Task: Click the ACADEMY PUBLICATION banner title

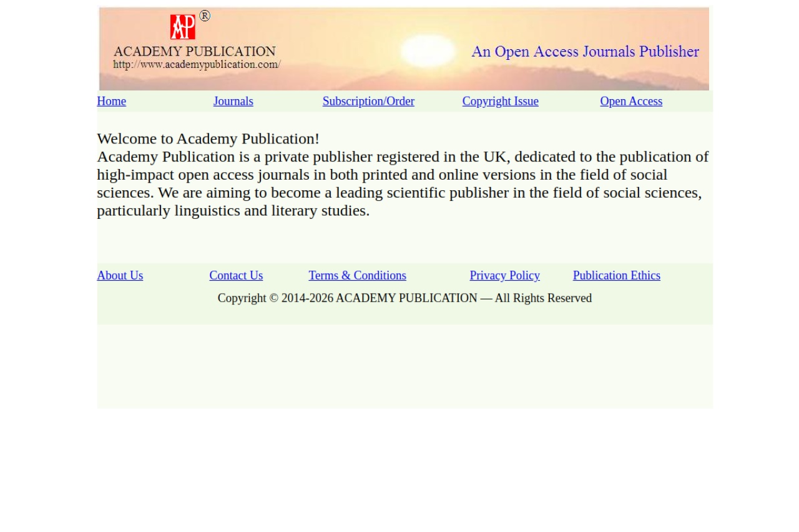Action: click(x=194, y=52)
